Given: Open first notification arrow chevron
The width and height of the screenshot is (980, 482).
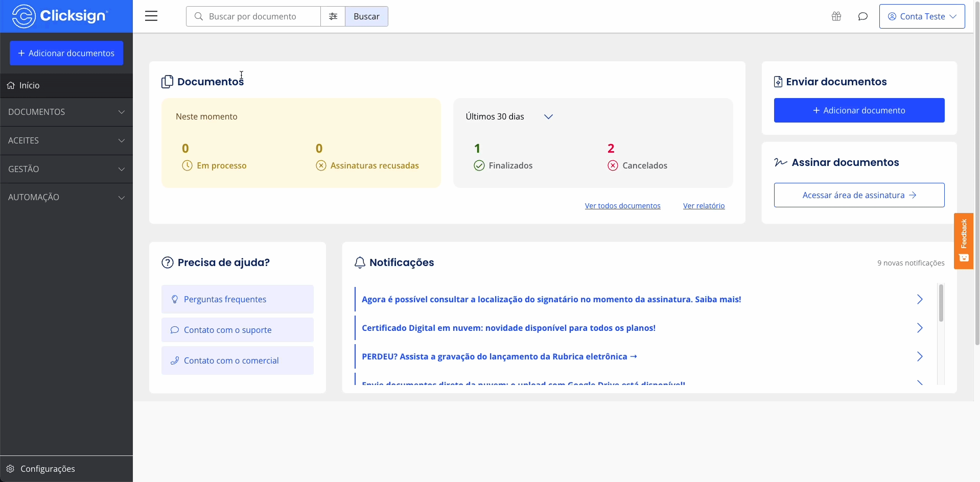Looking at the screenshot, I should coord(920,299).
